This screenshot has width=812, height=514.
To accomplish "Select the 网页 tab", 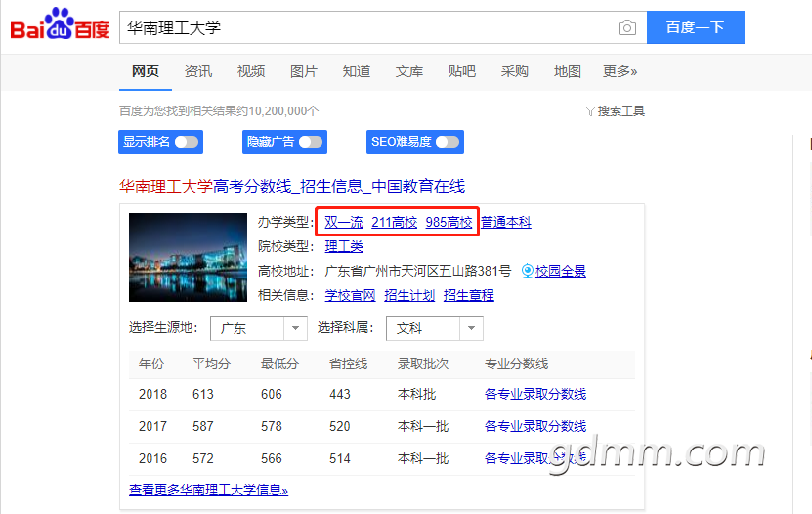I will coord(145,71).
